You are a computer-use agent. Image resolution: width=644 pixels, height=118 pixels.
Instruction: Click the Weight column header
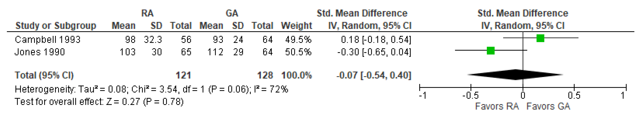click(296, 26)
